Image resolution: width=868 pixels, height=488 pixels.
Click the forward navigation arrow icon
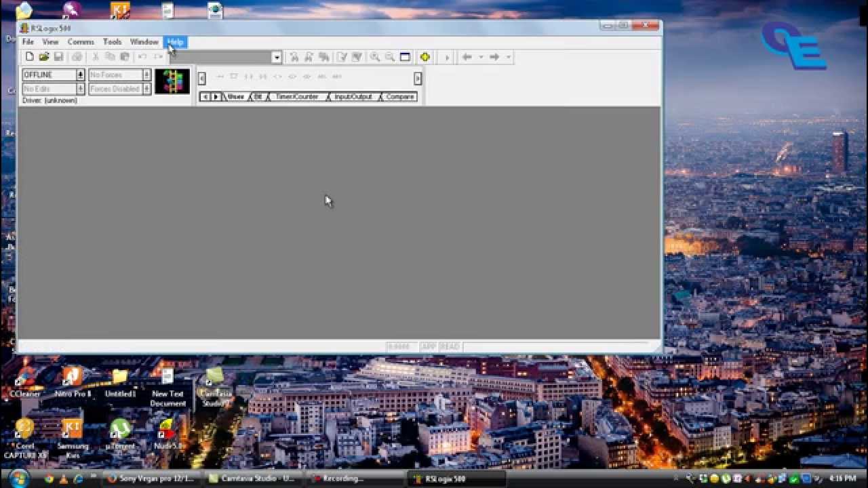(494, 57)
